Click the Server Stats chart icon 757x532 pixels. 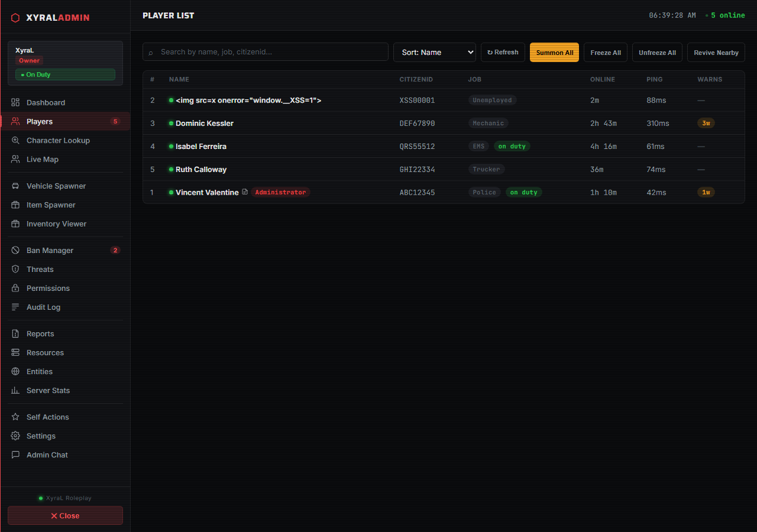click(15, 390)
